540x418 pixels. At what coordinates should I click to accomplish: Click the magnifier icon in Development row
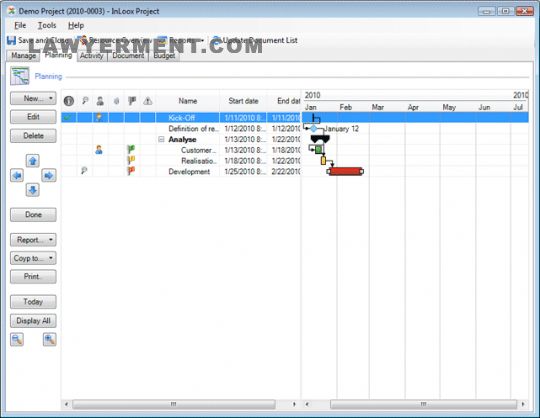point(84,170)
